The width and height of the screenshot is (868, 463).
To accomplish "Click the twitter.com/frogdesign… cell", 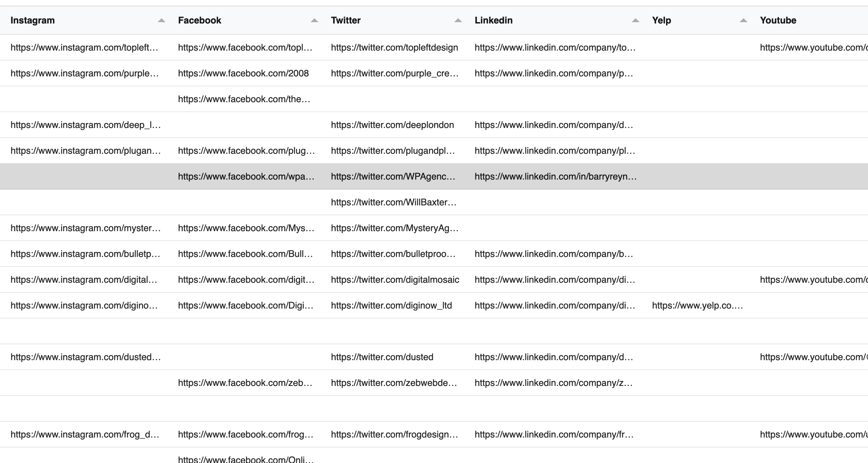I will 394,434.
